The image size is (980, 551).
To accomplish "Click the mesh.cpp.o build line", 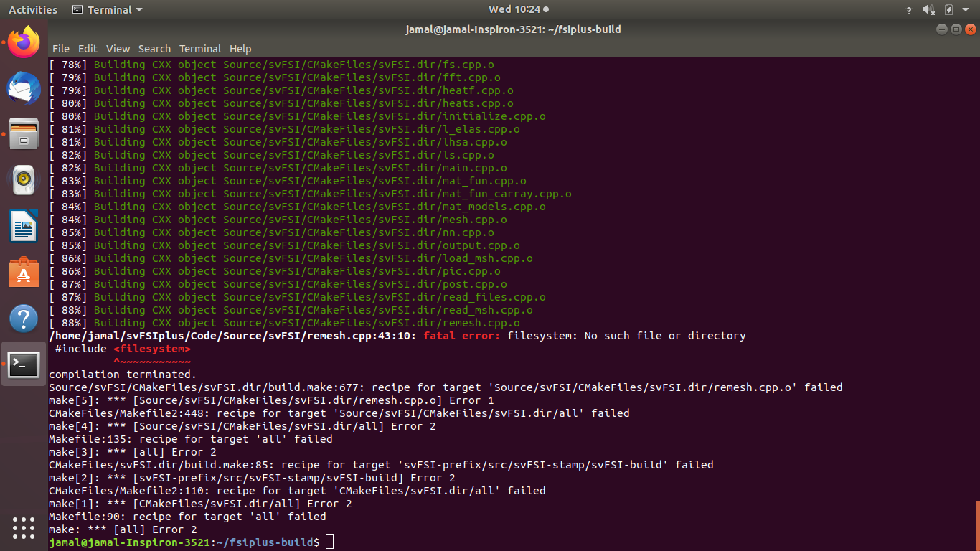I will tap(278, 220).
